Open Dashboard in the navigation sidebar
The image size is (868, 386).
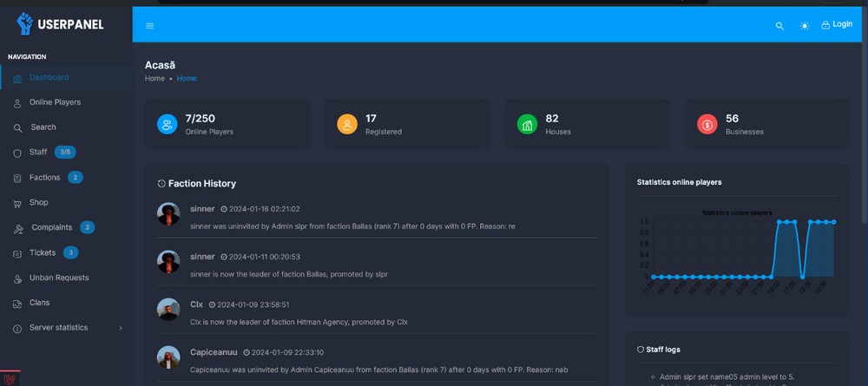tap(49, 78)
